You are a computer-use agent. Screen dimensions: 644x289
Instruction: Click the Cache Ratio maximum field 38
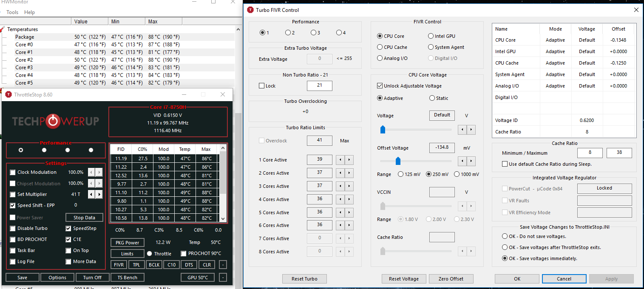click(x=619, y=153)
